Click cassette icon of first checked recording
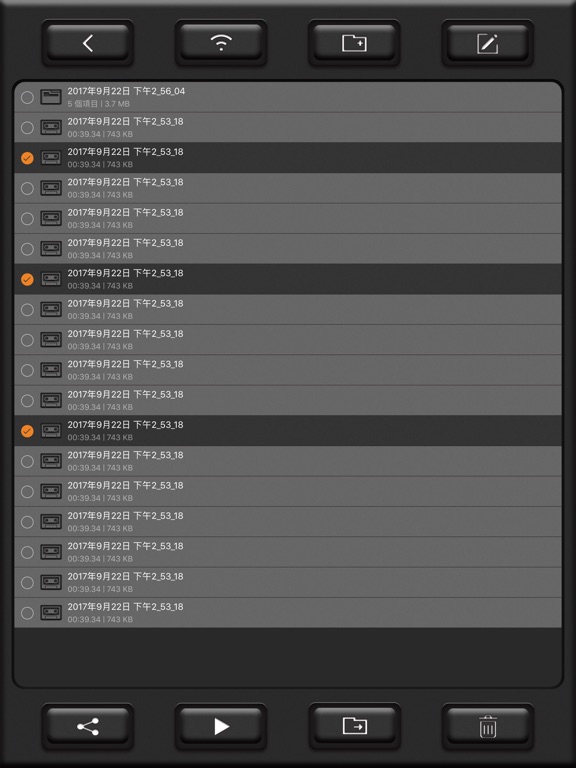 pos(51,158)
